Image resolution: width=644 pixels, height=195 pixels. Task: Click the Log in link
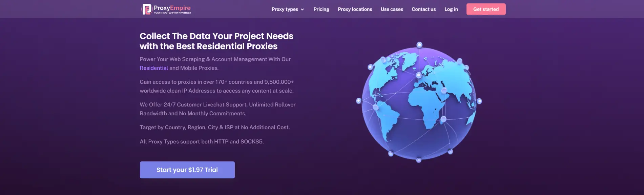tap(451, 9)
